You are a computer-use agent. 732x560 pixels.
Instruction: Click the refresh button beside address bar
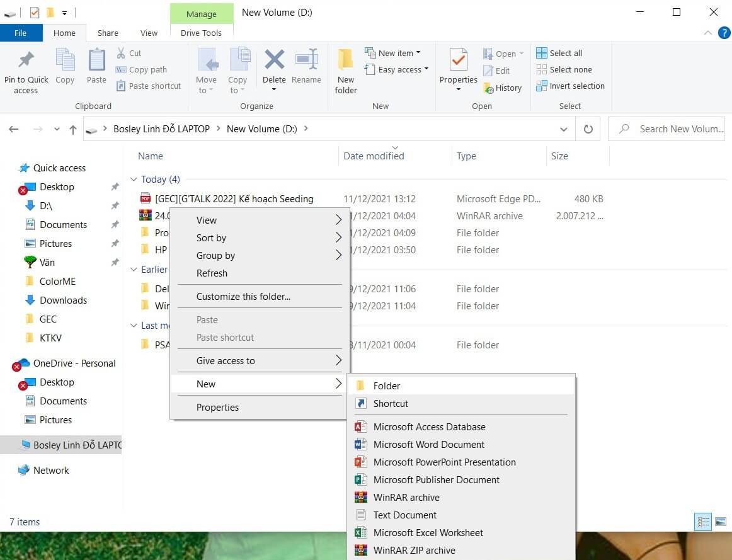(x=588, y=129)
